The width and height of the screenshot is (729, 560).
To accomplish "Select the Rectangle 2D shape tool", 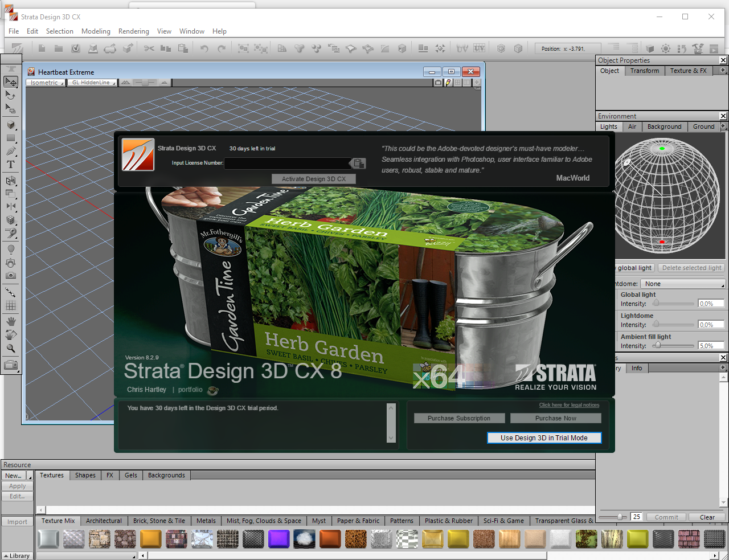I will [x=11, y=138].
